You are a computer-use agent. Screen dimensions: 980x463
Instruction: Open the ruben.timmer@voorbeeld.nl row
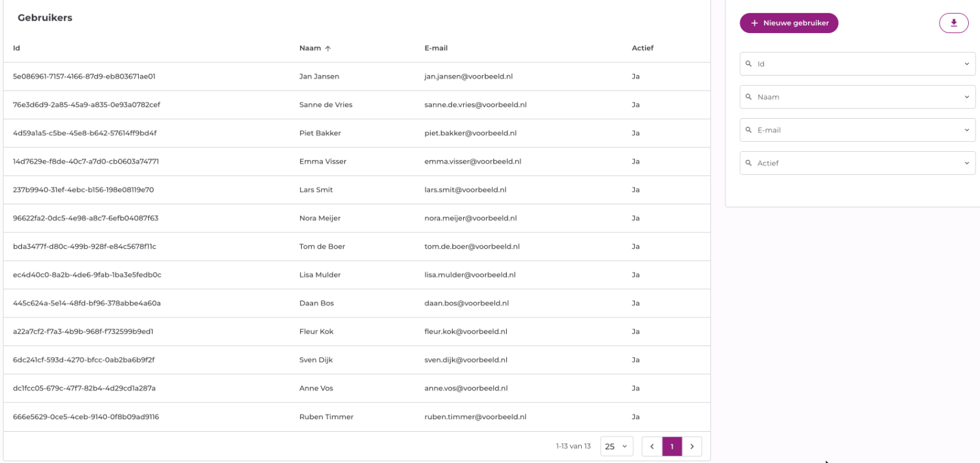click(x=356, y=417)
